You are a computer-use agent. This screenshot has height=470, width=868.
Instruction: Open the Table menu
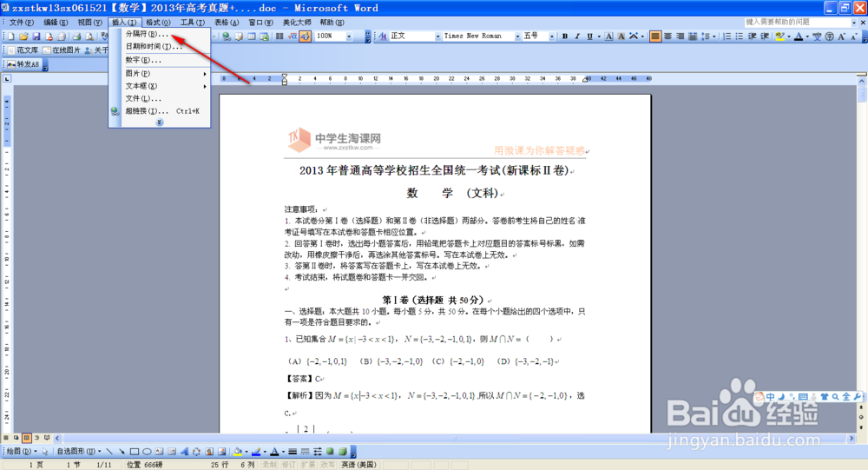(227, 23)
